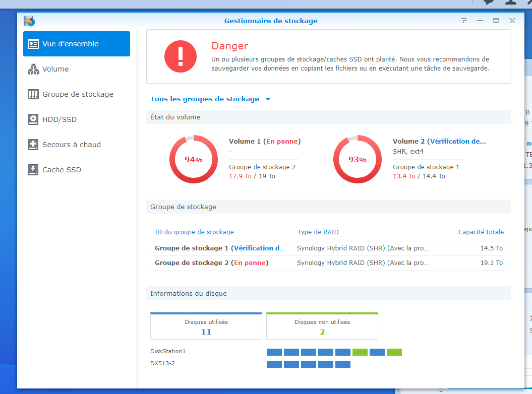The height and width of the screenshot is (394, 532).
Task: Click the Danger heading text
Action: coord(230,46)
